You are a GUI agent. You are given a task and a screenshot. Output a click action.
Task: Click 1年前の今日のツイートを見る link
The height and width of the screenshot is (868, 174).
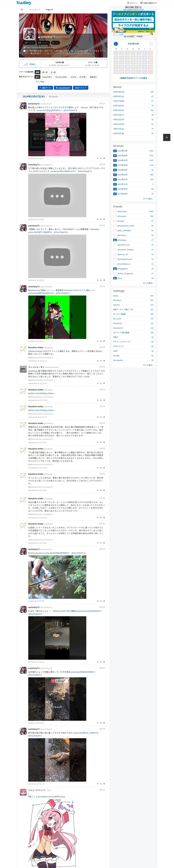133,78
